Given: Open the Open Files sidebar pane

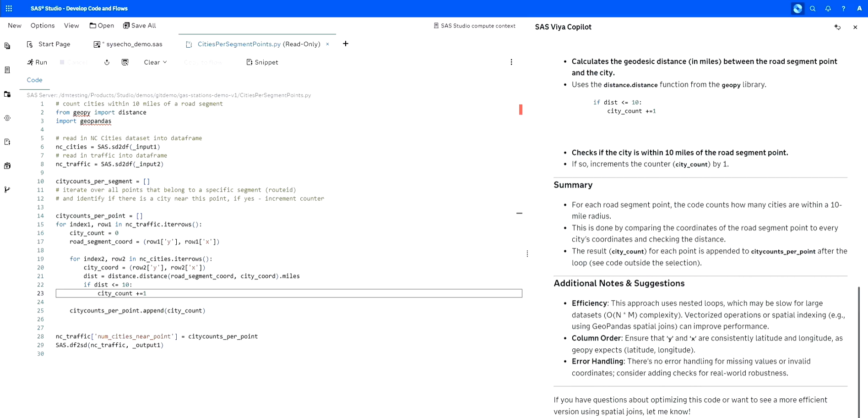Looking at the screenshot, I should click(7, 46).
